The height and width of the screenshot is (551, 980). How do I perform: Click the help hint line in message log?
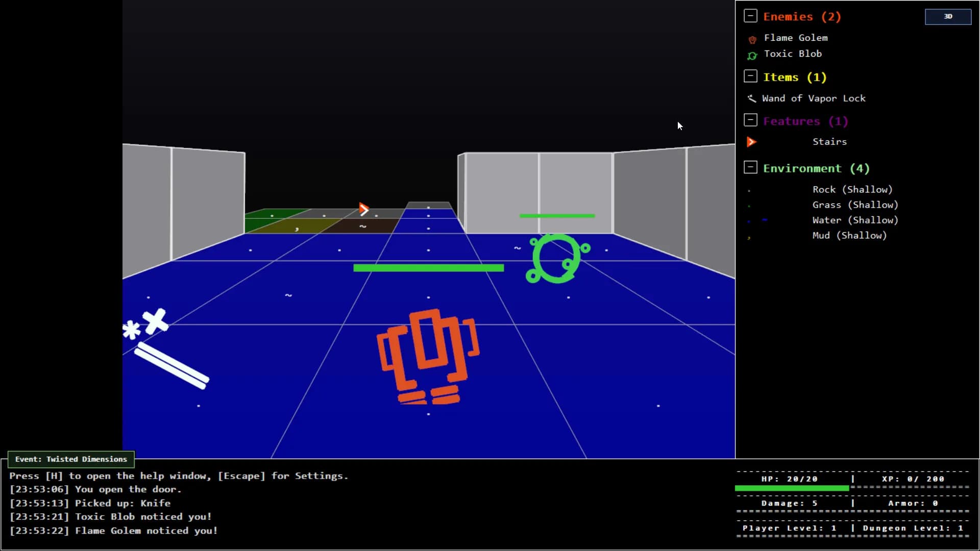pos(179,476)
